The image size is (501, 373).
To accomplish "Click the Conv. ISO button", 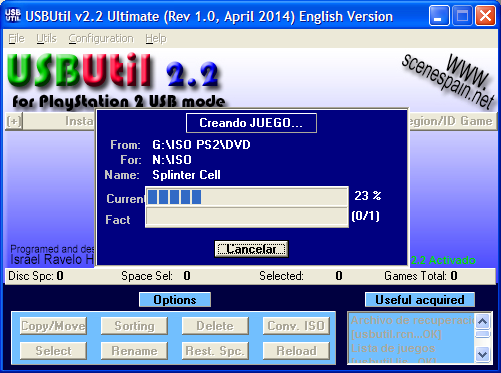I will 296,326.
